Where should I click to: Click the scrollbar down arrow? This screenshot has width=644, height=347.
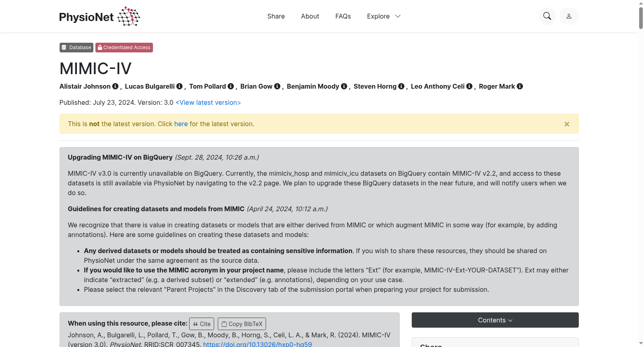(641, 343)
